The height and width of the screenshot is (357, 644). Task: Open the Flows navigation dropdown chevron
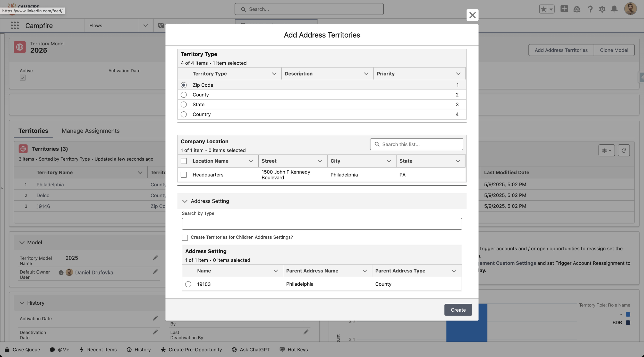(146, 26)
